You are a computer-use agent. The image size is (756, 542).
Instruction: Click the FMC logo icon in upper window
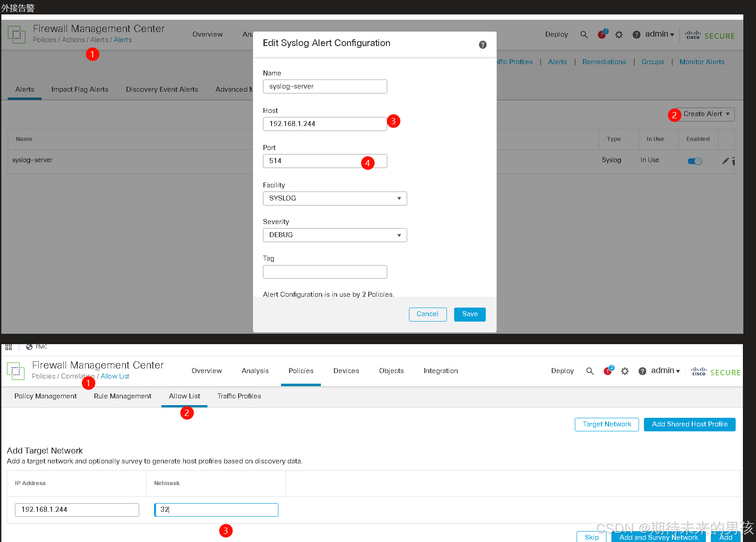click(x=16, y=34)
